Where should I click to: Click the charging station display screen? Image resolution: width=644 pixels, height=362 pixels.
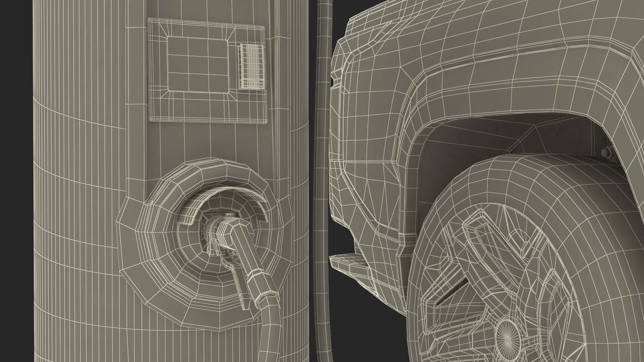tap(198, 65)
